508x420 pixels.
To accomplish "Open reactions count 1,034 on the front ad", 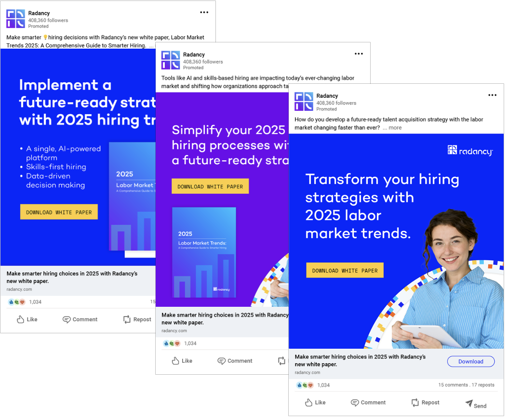I will (x=313, y=385).
